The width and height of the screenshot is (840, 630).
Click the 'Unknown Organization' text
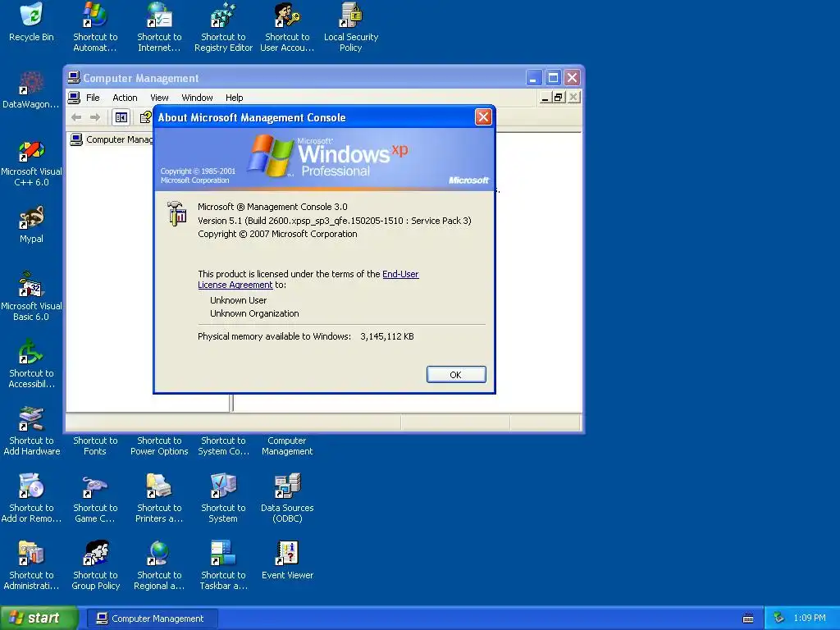pyautogui.click(x=254, y=313)
